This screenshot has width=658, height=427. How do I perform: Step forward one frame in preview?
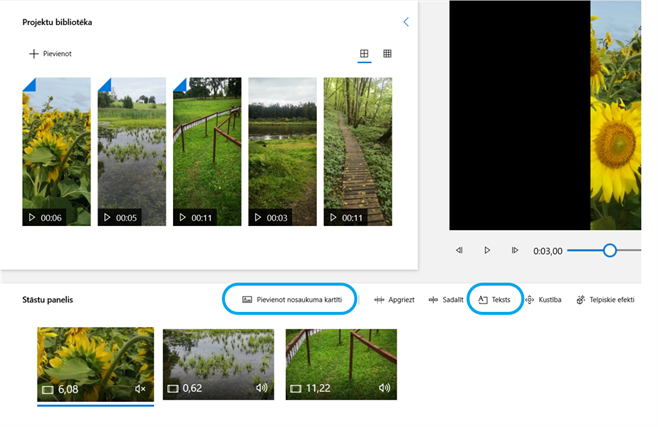tap(515, 250)
